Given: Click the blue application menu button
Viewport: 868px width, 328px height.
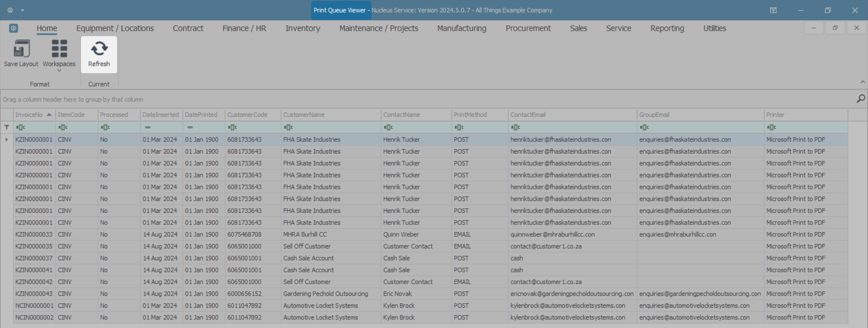Looking at the screenshot, I should tap(14, 28).
